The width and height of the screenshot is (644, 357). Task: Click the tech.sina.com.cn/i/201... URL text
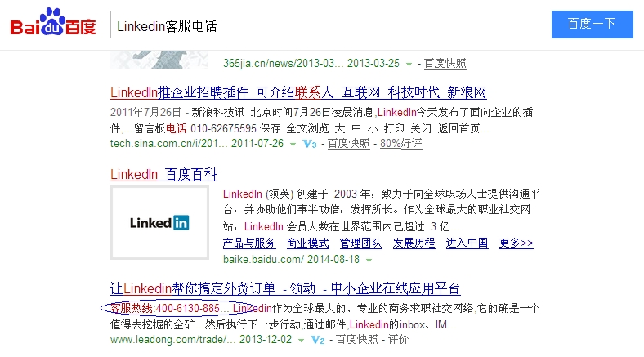point(168,144)
